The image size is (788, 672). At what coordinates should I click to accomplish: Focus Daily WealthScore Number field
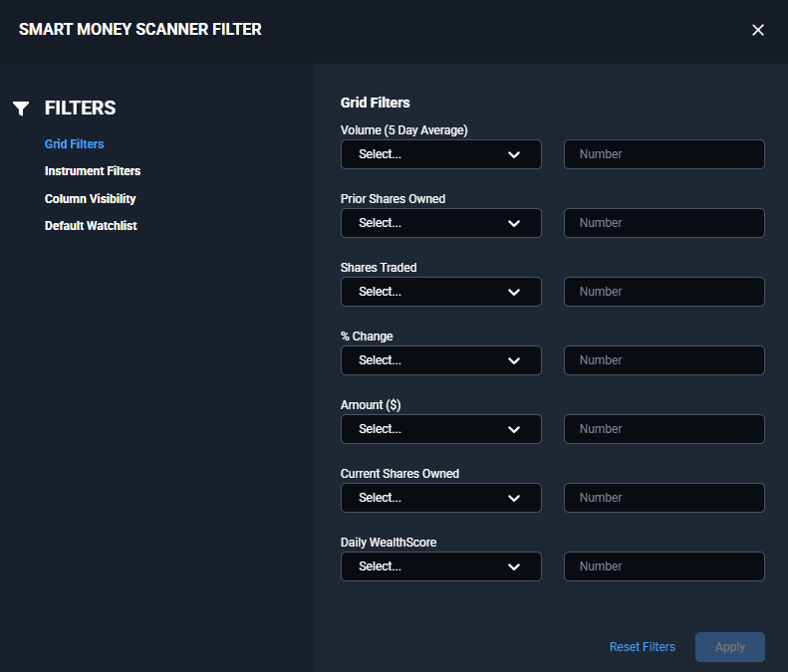664,567
